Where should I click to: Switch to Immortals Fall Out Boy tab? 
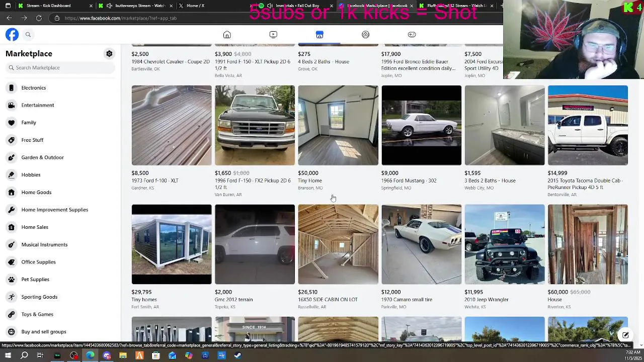tap(294, 6)
